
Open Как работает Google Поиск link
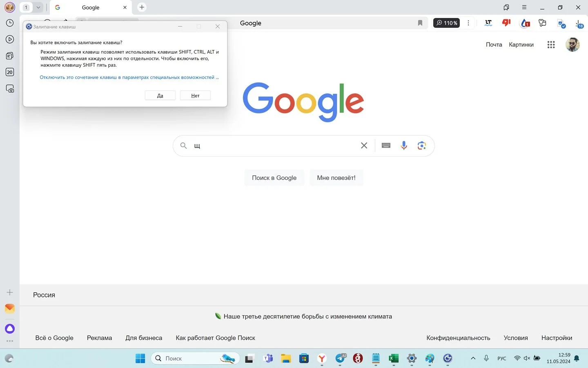click(215, 338)
